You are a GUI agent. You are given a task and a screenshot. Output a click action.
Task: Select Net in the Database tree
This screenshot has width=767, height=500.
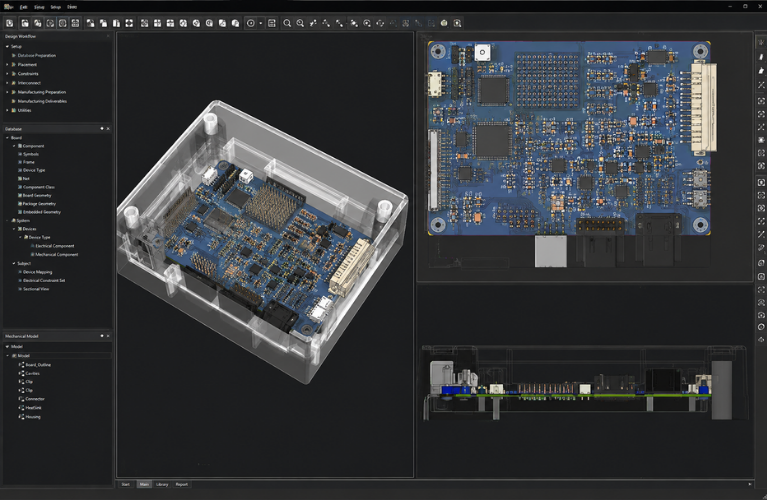(26, 179)
